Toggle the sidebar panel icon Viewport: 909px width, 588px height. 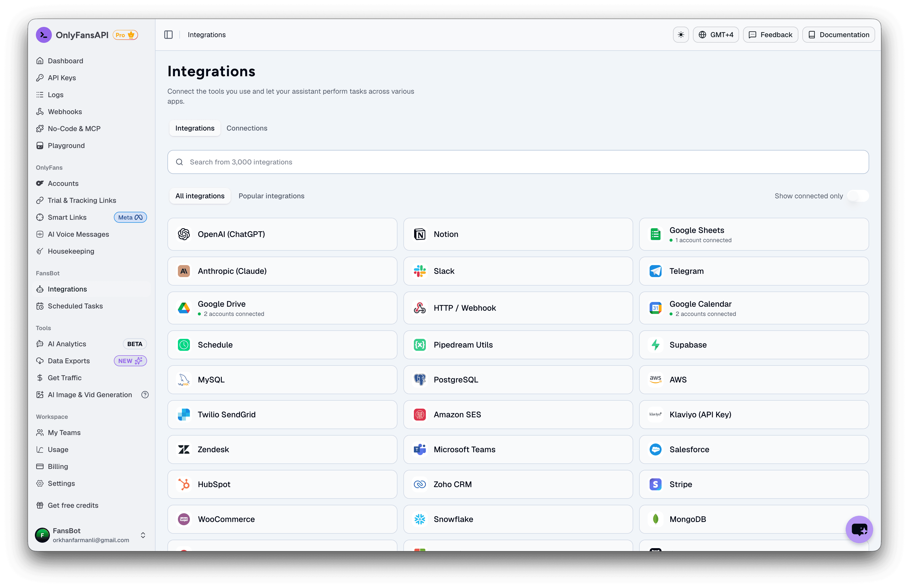[168, 35]
